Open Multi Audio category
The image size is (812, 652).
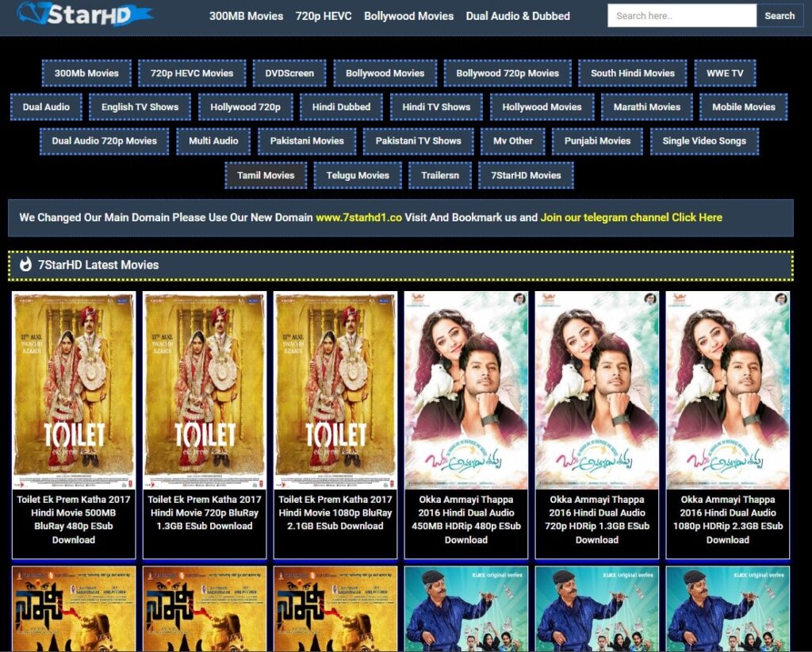pos(213,141)
